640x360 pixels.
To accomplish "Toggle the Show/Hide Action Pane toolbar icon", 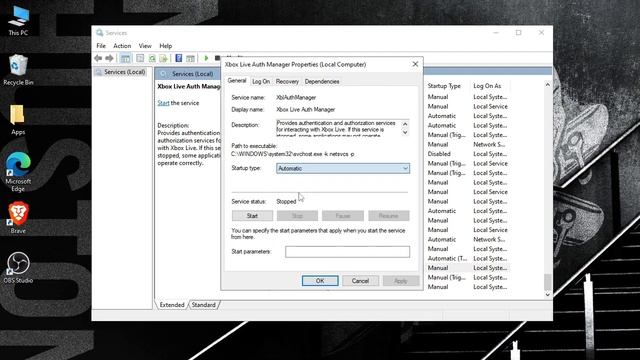I will pyautogui.click(x=190, y=58).
